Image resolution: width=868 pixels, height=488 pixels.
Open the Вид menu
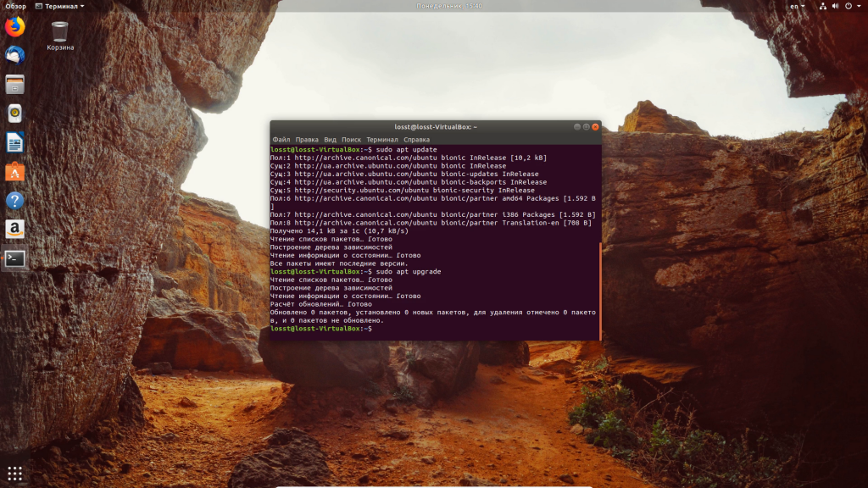[330, 140]
